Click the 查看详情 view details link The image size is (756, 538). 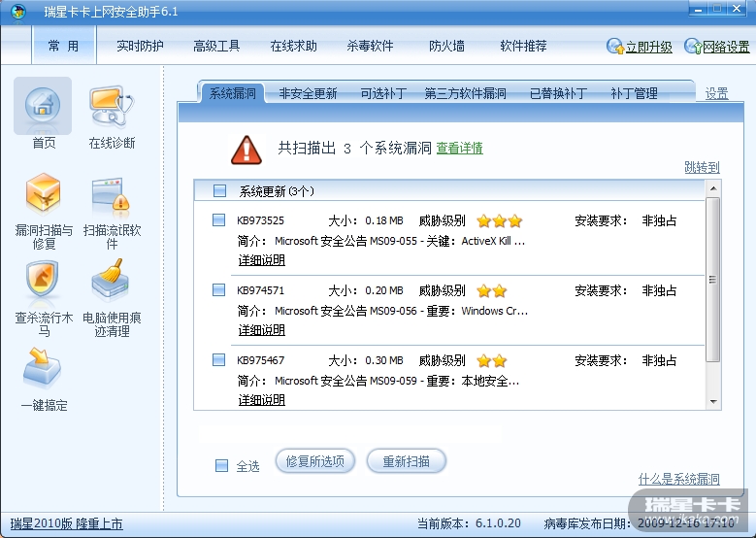(x=459, y=149)
